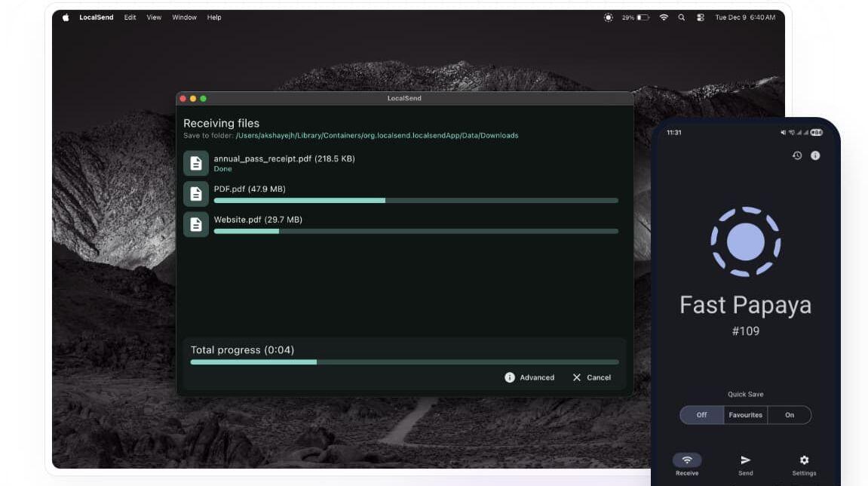Click the LocalSend menu bar status icon
The height and width of the screenshot is (486, 868).
tap(609, 17)
